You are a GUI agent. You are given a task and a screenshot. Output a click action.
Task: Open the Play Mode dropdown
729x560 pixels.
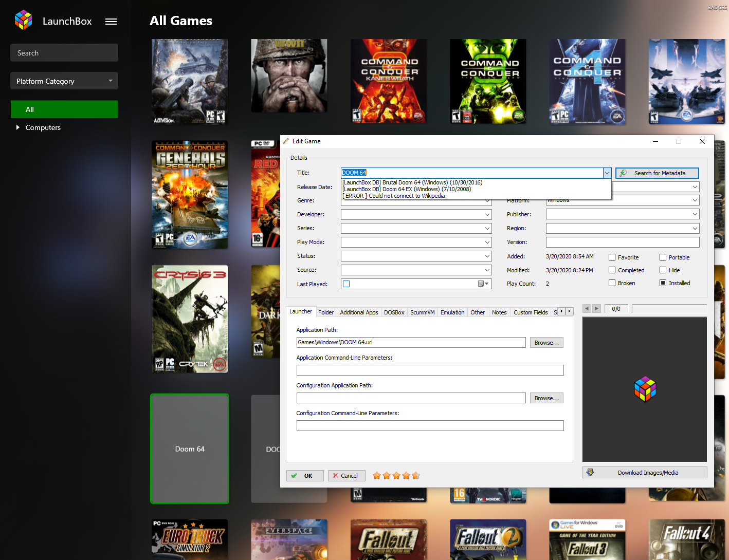(x=487, y=242)
